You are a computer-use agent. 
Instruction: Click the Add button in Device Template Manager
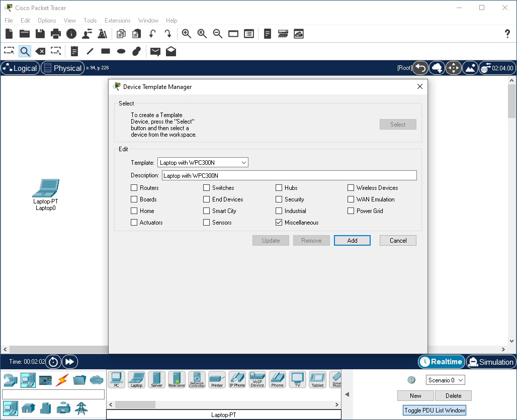pos(352,240)
